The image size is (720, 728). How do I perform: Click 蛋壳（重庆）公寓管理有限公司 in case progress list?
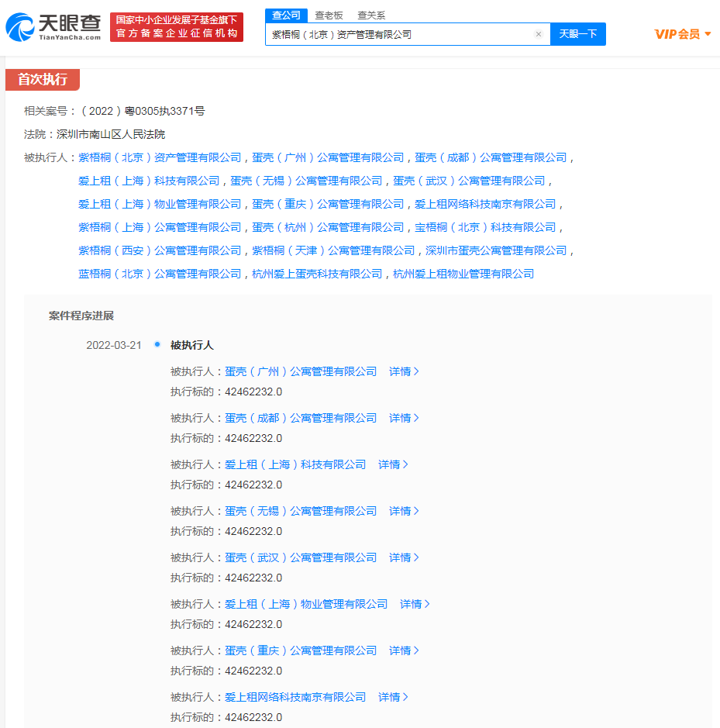click(301, 650)
